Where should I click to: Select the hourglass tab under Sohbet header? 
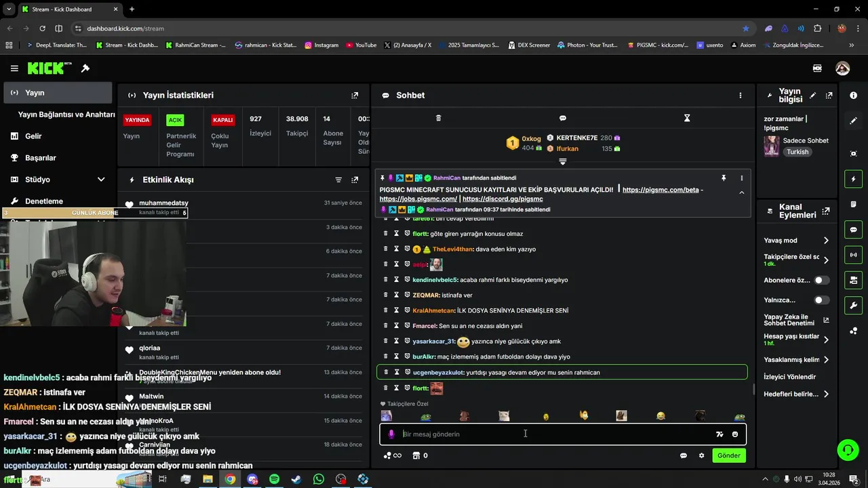687,118
